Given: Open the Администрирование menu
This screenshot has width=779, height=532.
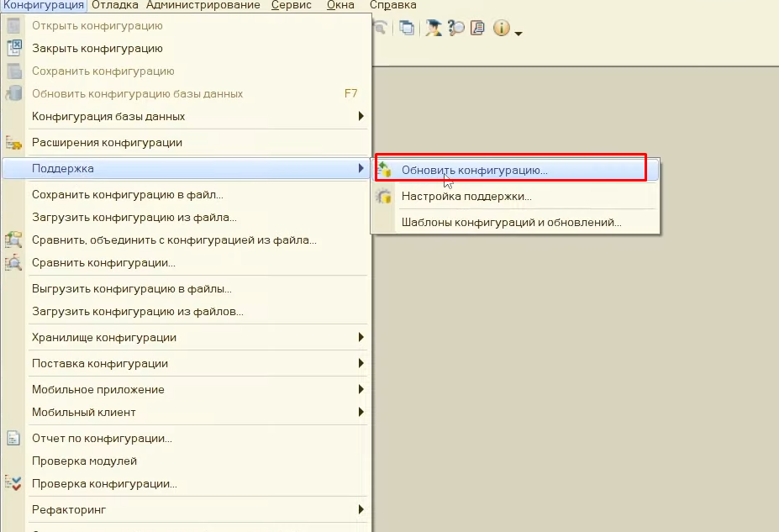Looking at the screenshot, I should tap(203, 6).
